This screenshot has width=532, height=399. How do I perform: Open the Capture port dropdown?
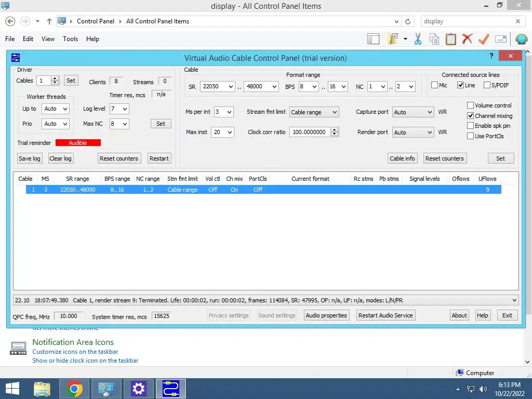click(x=413, y=112)
